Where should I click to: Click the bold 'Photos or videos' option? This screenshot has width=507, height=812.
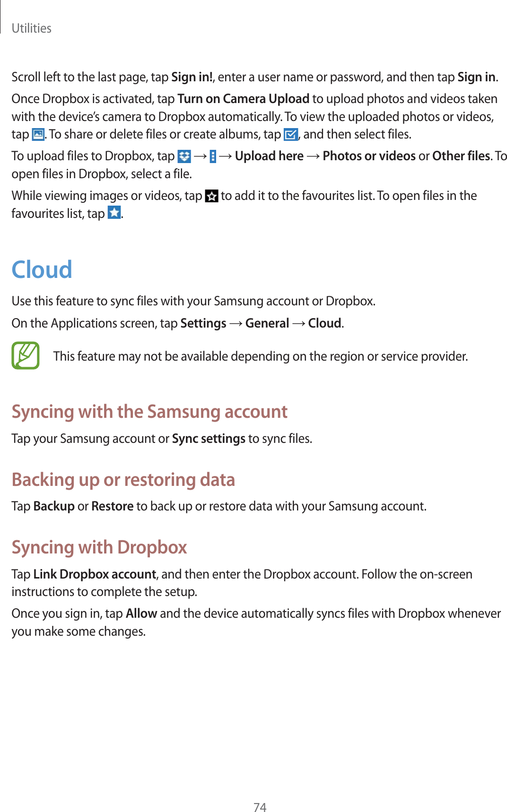pos(369,156)
